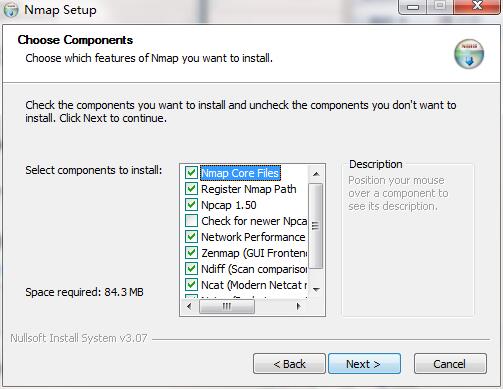
Task: Select the Nmap Core Files list item
Action: pos(240,173)
